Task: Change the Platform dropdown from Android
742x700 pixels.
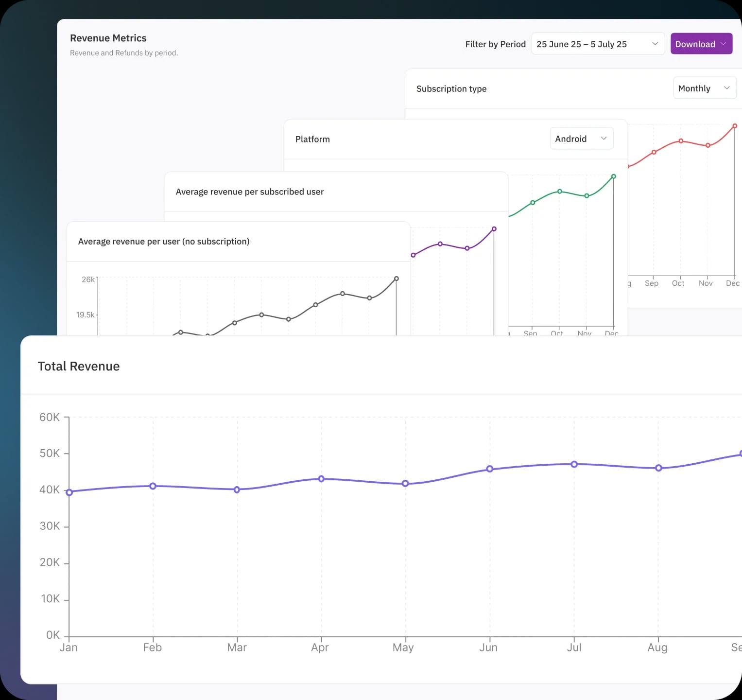Action: (581, 138)
